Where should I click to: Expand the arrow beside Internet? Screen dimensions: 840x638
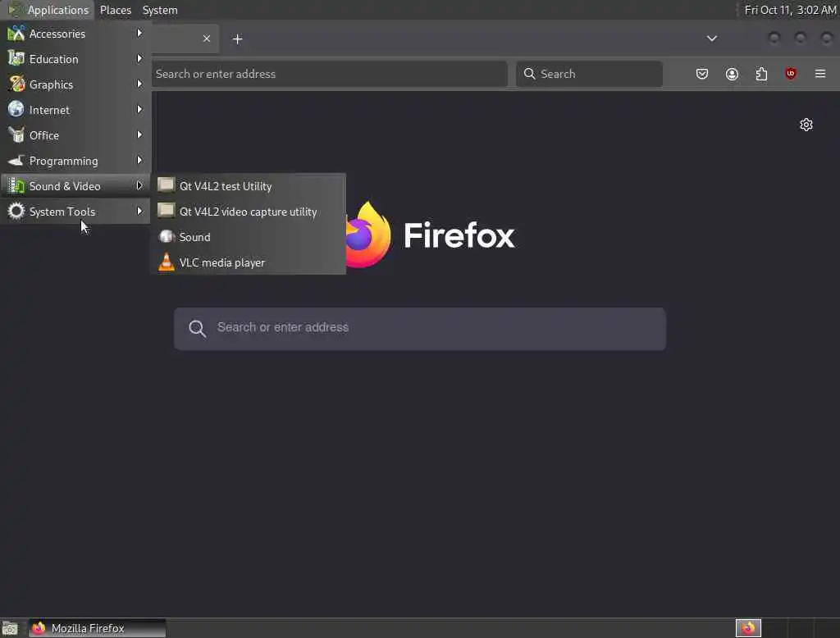139,109
